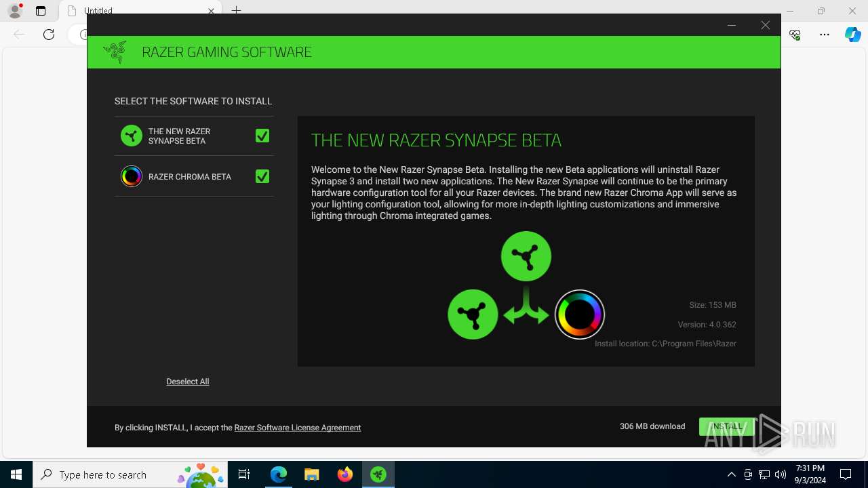Show hidden system tray icons

point(732,474)
